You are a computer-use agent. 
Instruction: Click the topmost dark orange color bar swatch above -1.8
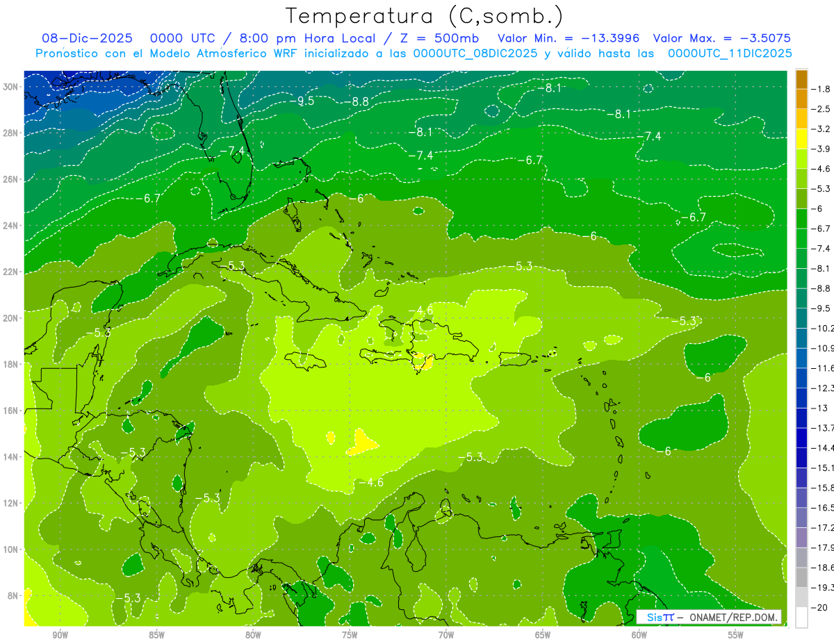(x=801, y=79)
